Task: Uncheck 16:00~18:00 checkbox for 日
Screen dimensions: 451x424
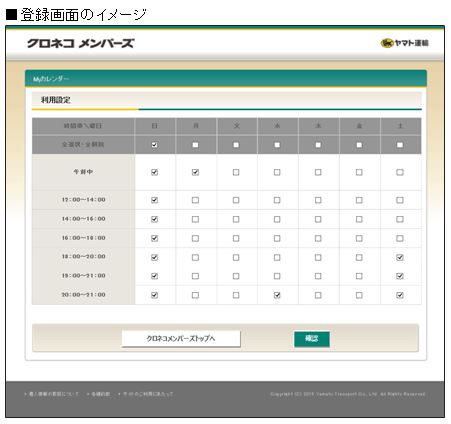Action: [154, 238]
